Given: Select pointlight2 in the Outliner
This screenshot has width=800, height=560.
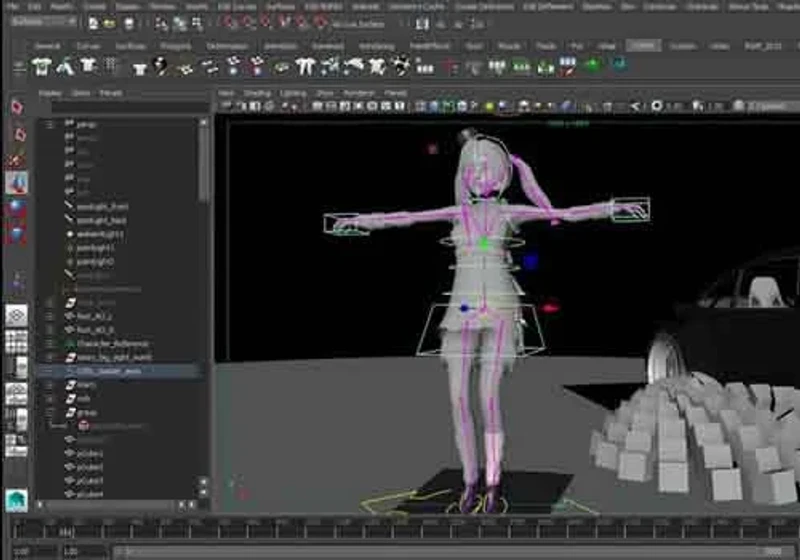Looking at the screenshot, I should (x=95, y=262).
